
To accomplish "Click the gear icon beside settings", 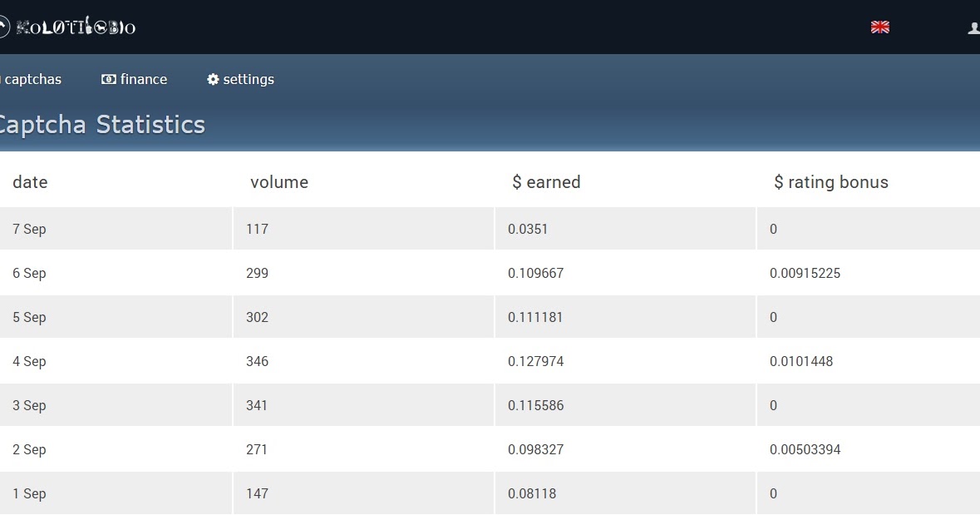I will tap(213, 79).
